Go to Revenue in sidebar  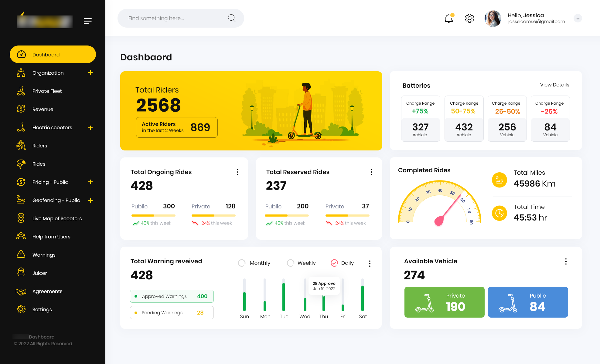coord(43,109)
